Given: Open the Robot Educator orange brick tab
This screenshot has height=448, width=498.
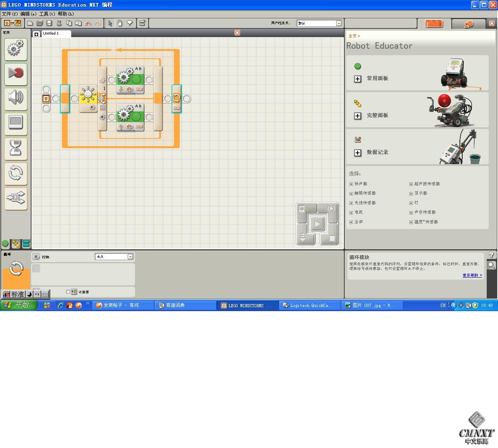Looking at the screenshot, I should pyautogui.click(x=434, y=24).
